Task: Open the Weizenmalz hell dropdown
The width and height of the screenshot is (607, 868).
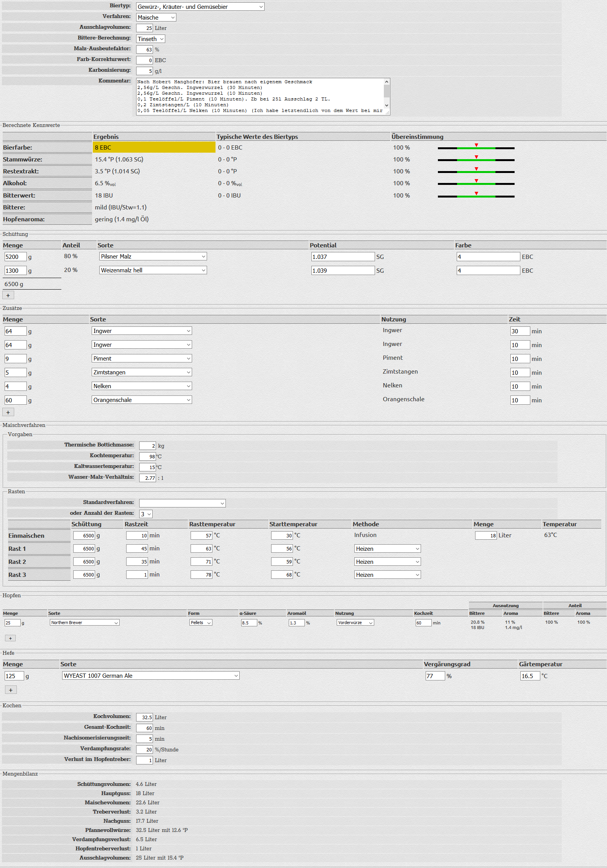Action: (x=153, y=270)
